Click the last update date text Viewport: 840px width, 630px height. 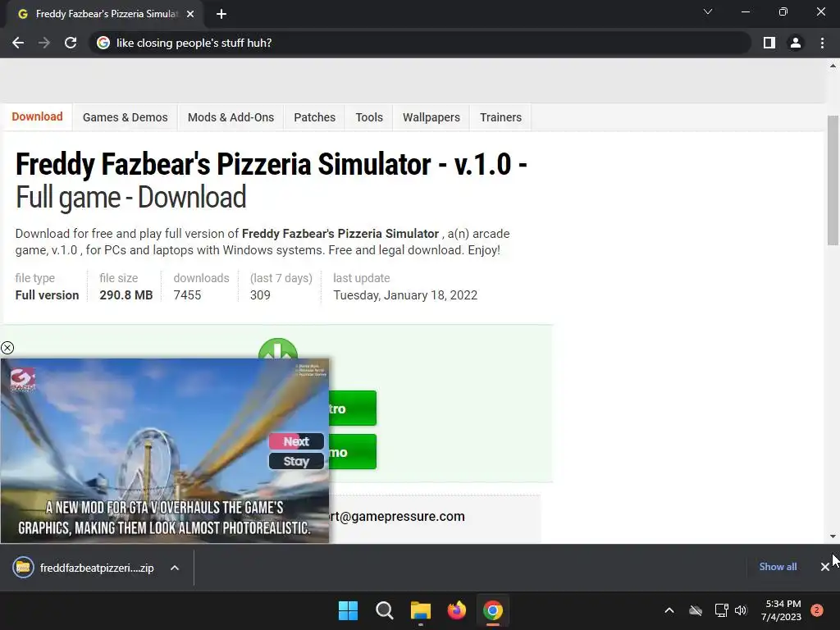coord(405,295)
